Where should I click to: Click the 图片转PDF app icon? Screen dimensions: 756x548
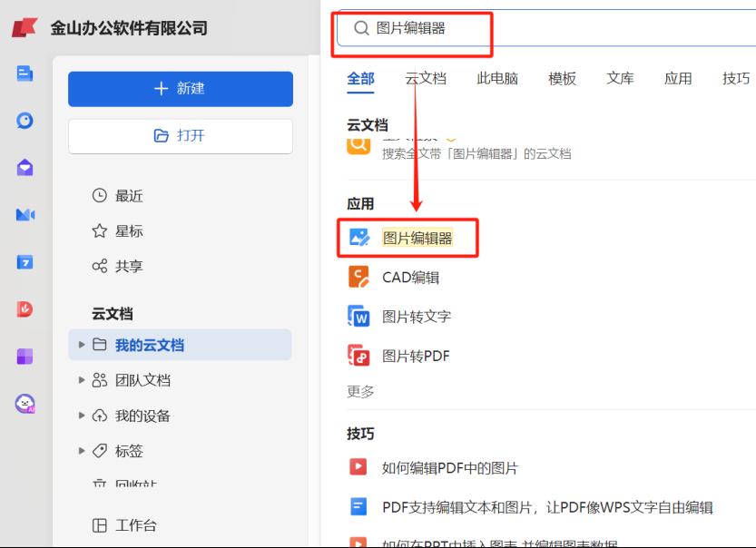tap(358, 356)
